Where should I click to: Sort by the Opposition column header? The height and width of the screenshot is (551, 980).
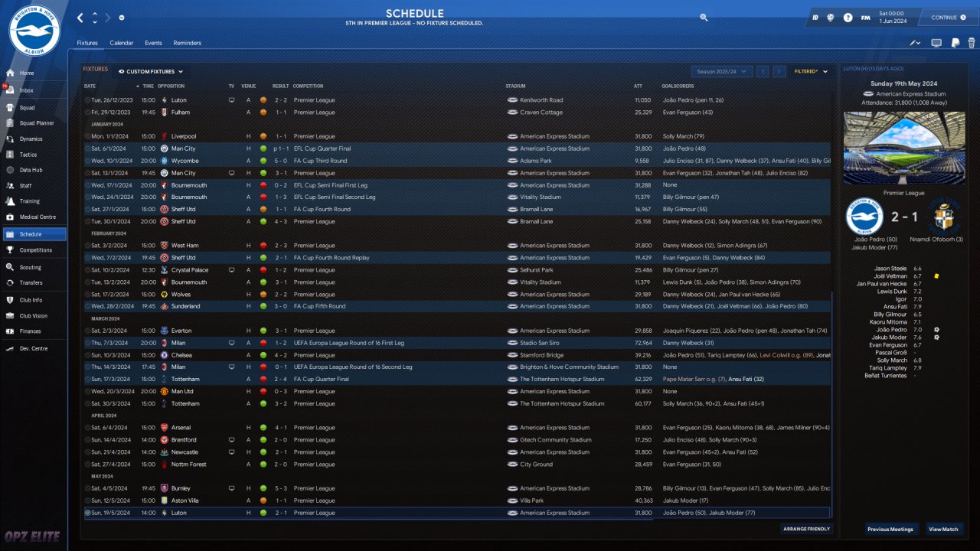171,86
